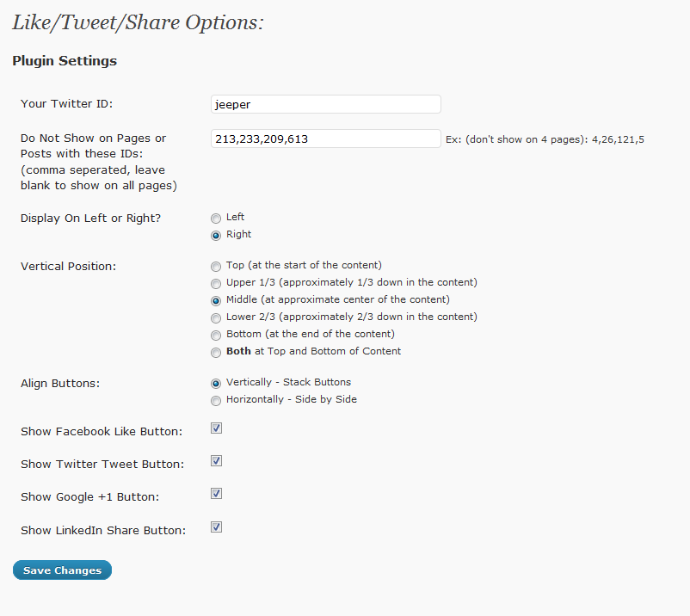Disable the Show Google +1 Button checkbox

[x=217, y=493]
